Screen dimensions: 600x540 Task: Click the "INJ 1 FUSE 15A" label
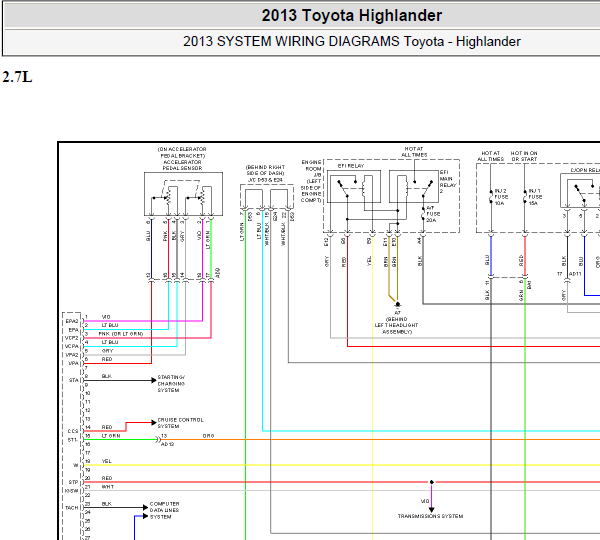click(535, 197)
